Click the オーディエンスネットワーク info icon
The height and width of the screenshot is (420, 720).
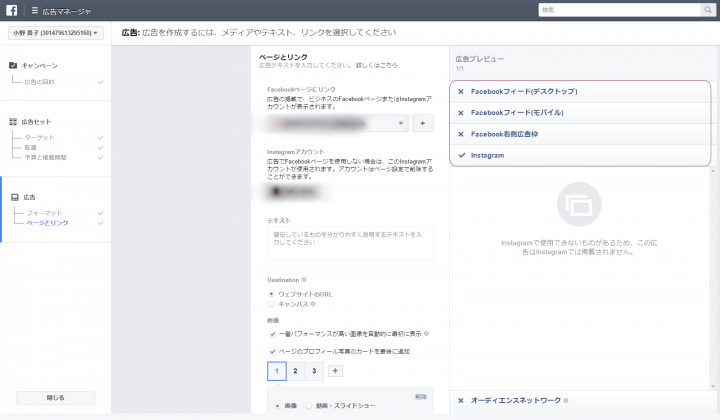click(x=566, y=400)
